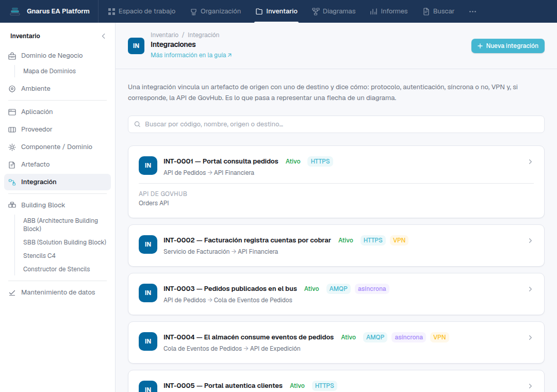This screenshot has width=557, height=392.
Task: Expand INT-0005 row chevron
Action: (x=530, y=386)
